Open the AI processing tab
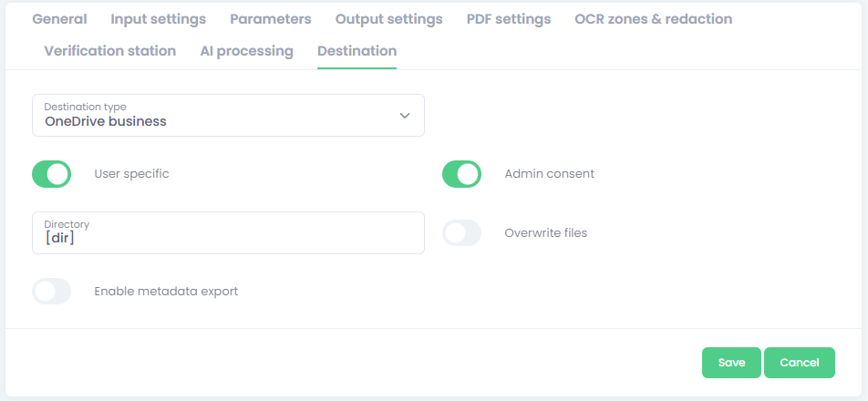868x401 pixels. [246, 51]
